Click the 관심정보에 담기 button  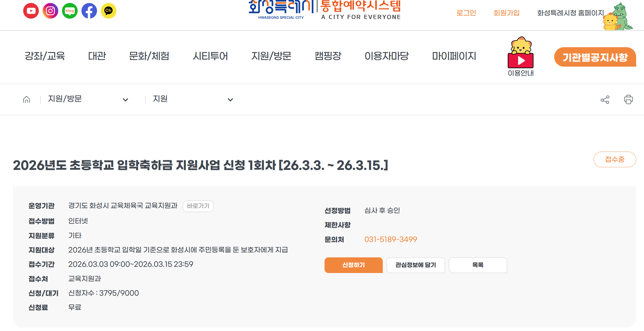point(415,265)
